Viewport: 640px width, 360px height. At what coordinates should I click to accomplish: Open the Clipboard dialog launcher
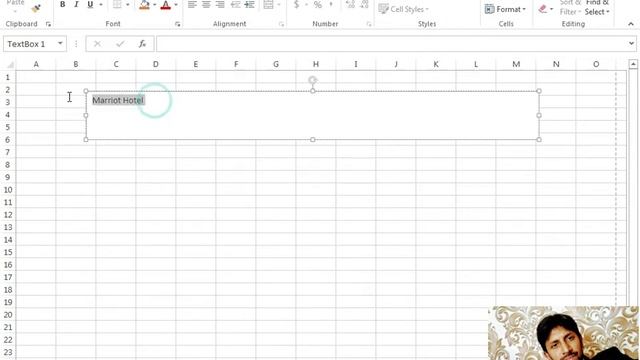(48, 24)
